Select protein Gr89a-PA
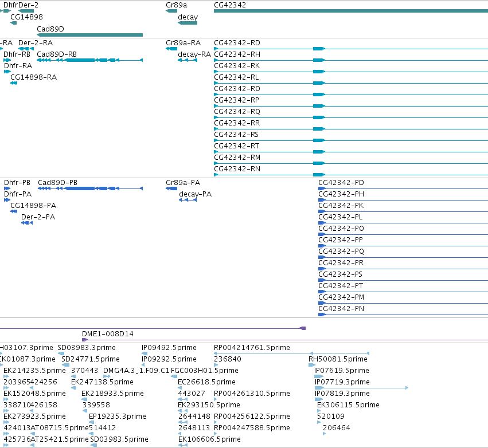 tap(183, 183)
